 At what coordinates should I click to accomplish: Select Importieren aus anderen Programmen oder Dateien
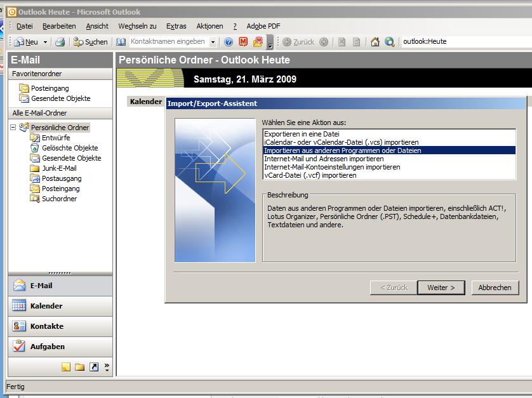click(x=389, y=150)
